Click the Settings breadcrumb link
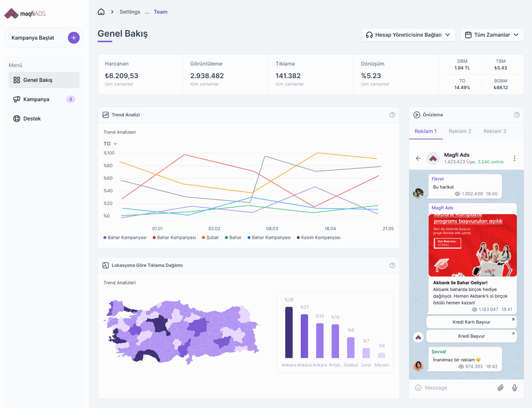Image resolution: width=532 pixels, height=408 pixels. coord(130,12)
